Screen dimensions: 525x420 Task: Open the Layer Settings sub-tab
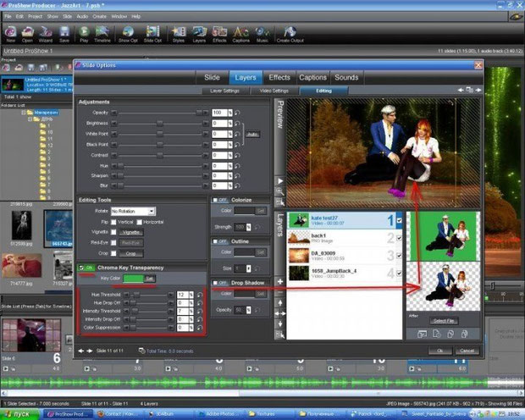point(224,91)
